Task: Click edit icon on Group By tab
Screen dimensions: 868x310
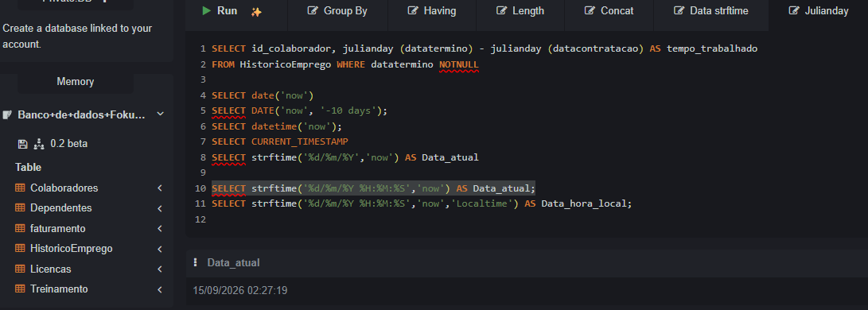Action: 313,11
